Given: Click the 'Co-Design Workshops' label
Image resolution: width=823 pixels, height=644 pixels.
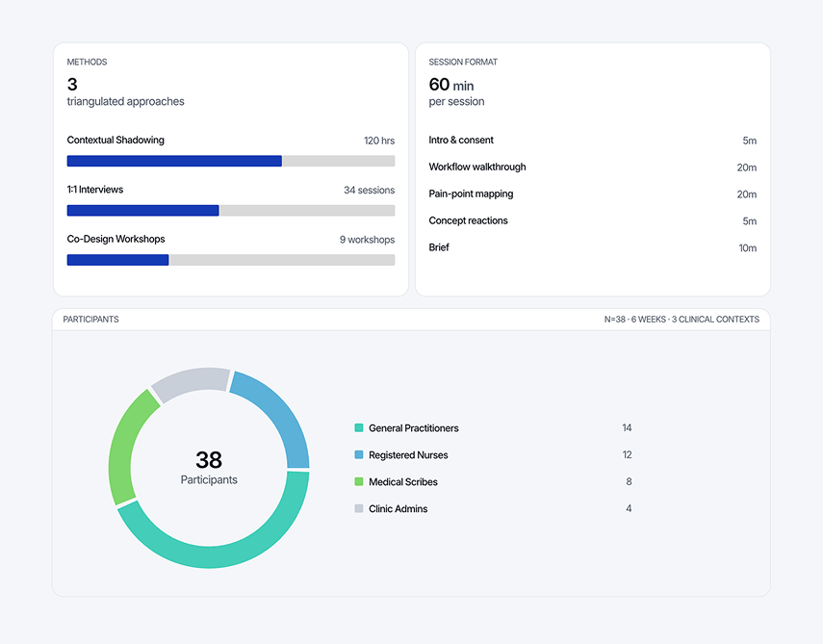Looking at the screenshot, I should (x=116, y=239).
